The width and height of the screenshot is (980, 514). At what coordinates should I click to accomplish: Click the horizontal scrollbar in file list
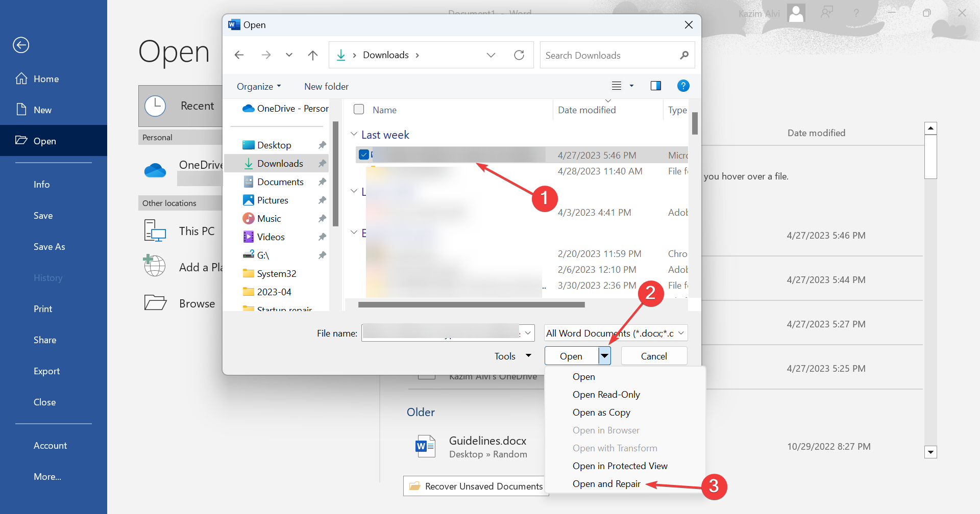coord(471,305)
